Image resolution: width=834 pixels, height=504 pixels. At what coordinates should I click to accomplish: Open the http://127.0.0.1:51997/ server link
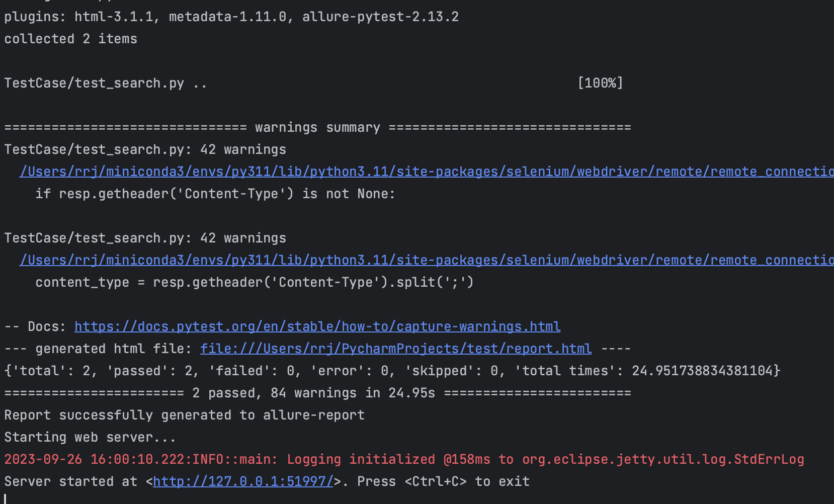(x=242, y=481)
